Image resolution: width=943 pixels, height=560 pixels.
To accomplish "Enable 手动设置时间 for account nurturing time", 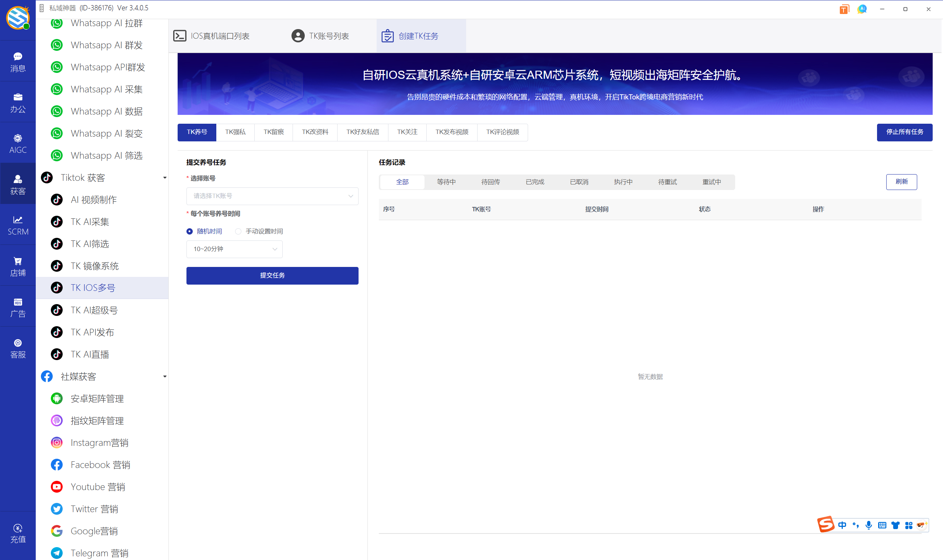I will pyautogui.click(x=238, y=231).
